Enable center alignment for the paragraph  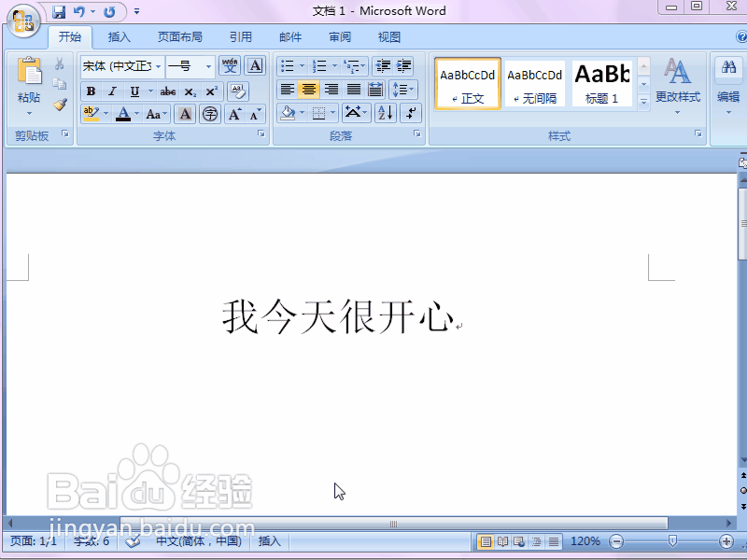[x=309, y=89]
